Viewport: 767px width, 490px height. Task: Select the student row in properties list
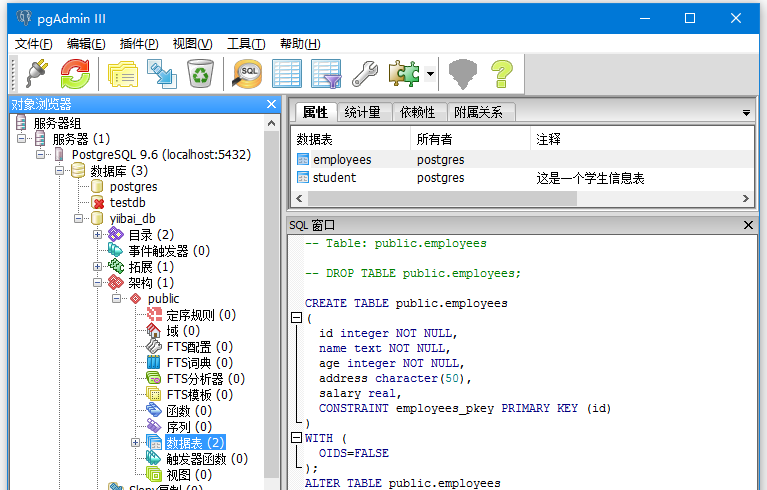click(x=522, y=178)
